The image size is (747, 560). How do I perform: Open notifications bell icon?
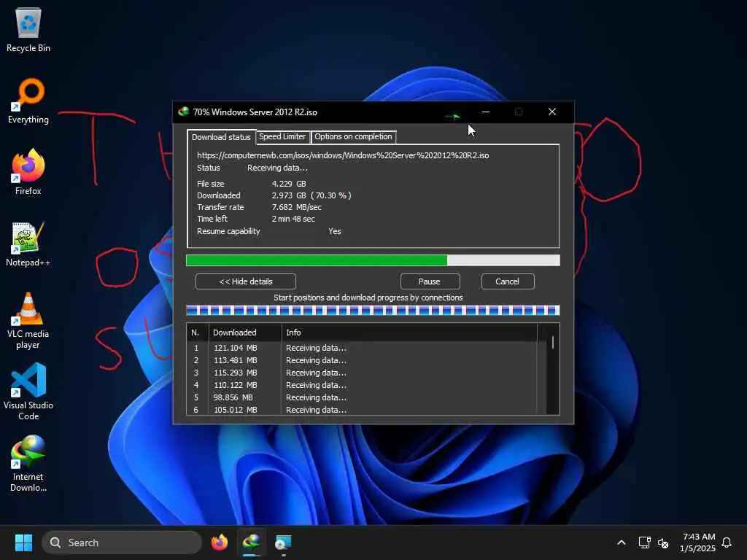[x=727, y=542]
